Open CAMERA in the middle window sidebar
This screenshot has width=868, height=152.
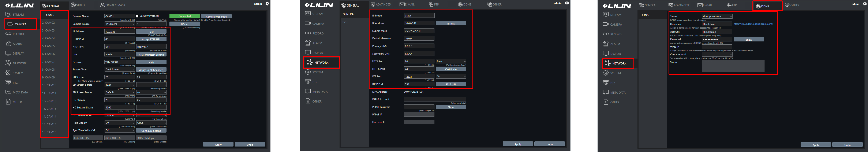315,24
